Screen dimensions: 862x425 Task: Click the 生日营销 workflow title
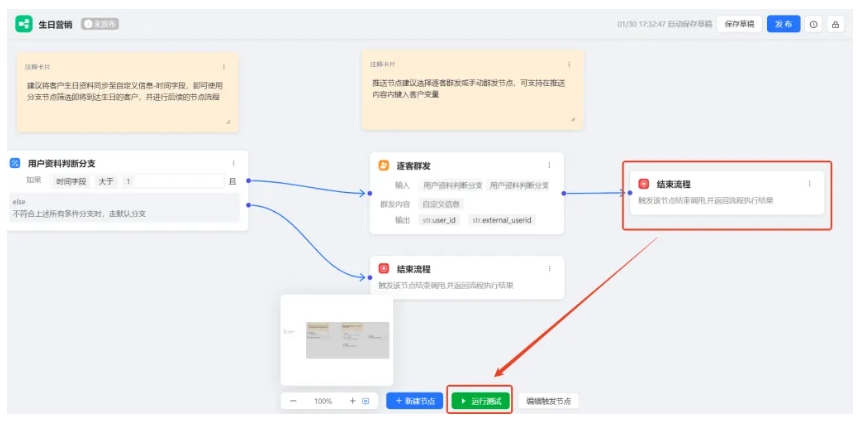click(x=55, y=24)
